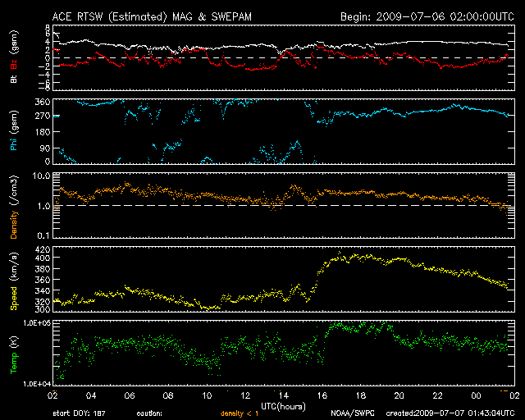
Task: Select the '400' tick on the Speed axis
Action: (43, 258)
